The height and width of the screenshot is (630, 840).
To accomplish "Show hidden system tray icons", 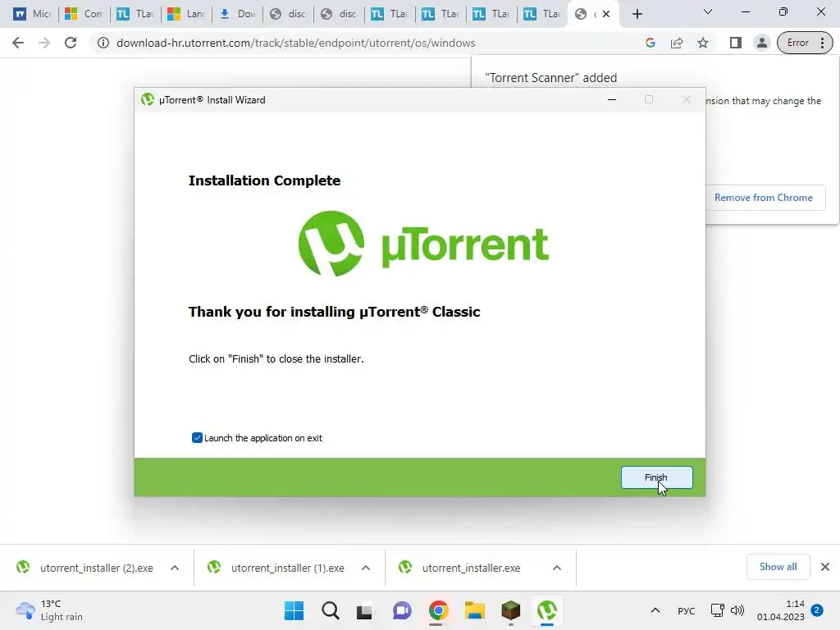I will pos(655,610).
